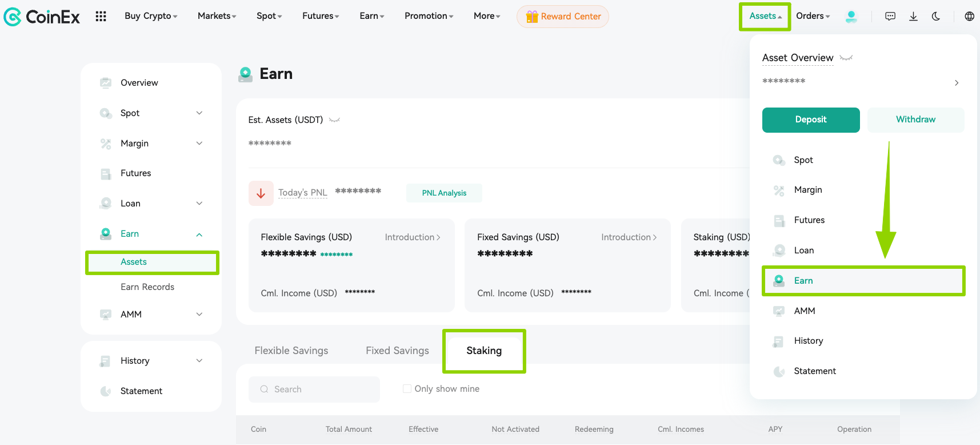
Task: Click the AMM icon in the Assets dropdown
Action: (x=779, y=311)
